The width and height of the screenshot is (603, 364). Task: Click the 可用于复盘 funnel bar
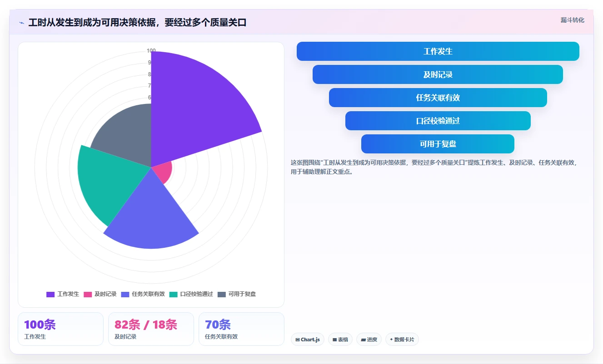(438, 144)
